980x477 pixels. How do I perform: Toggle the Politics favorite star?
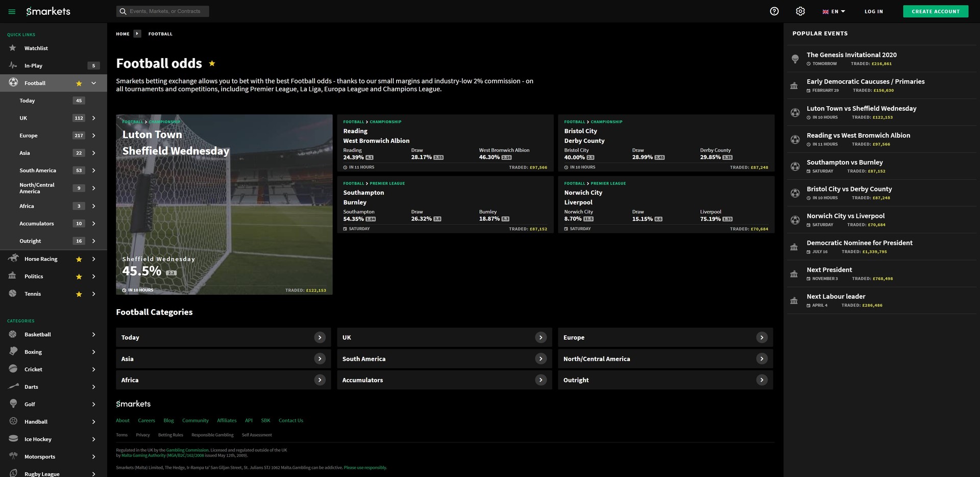click(79, 277)
